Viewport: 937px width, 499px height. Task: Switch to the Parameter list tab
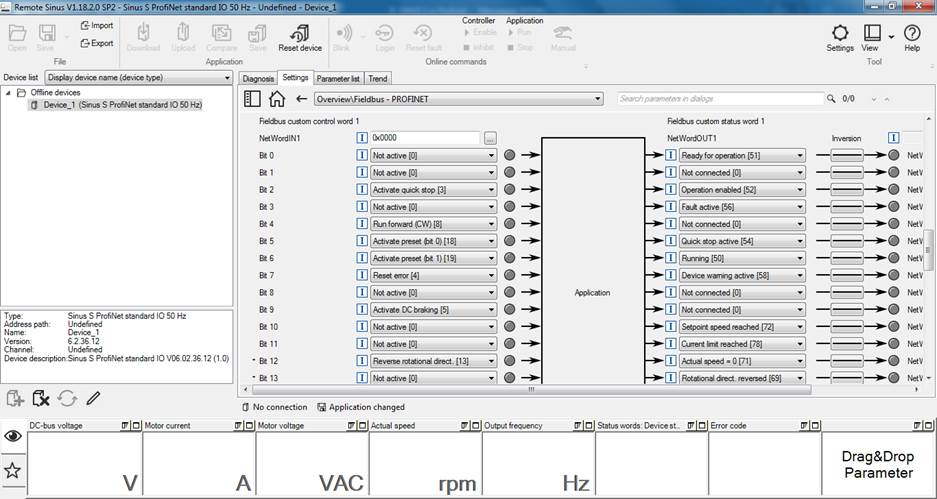[x=338, y=78]
